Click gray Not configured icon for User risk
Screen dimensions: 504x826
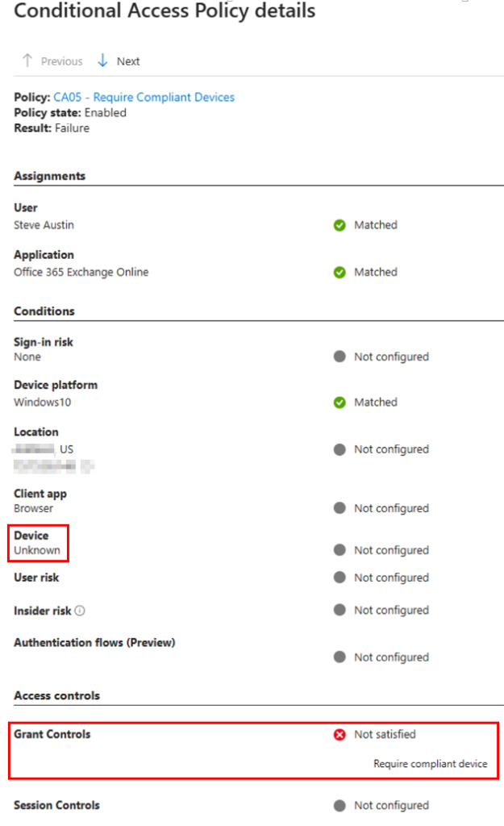339,578
